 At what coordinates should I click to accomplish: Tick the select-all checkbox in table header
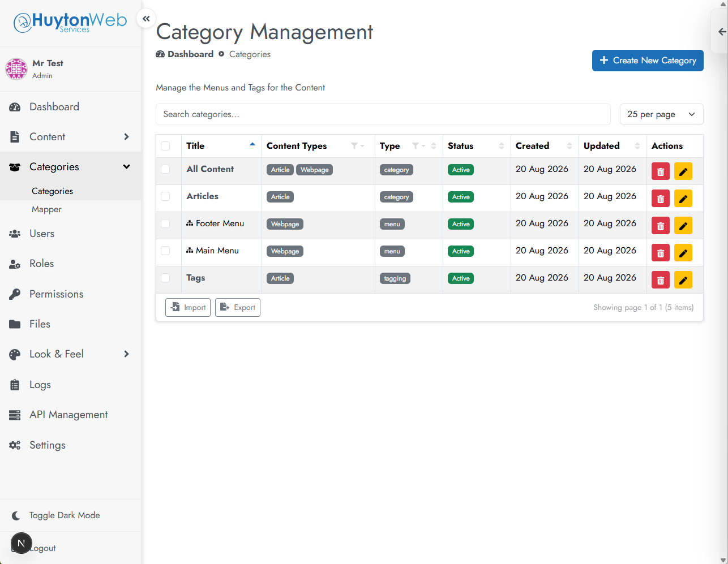[165, 146]
